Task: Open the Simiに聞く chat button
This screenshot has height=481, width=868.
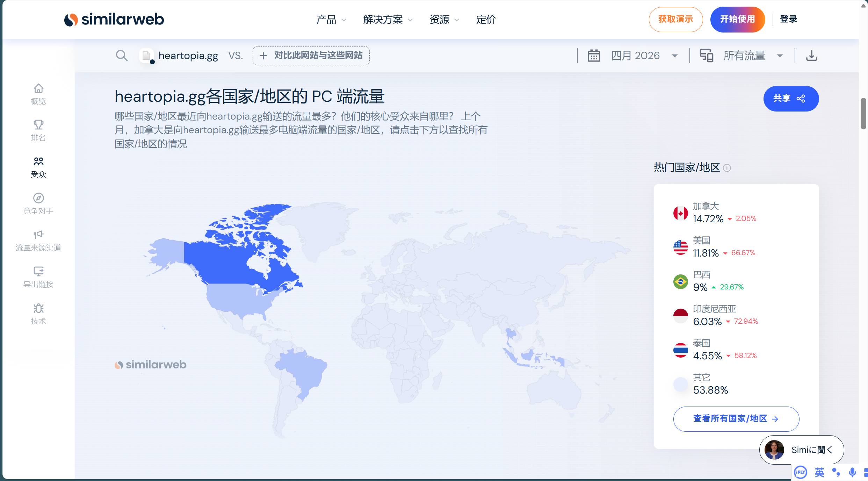Action: pos(801,450)
